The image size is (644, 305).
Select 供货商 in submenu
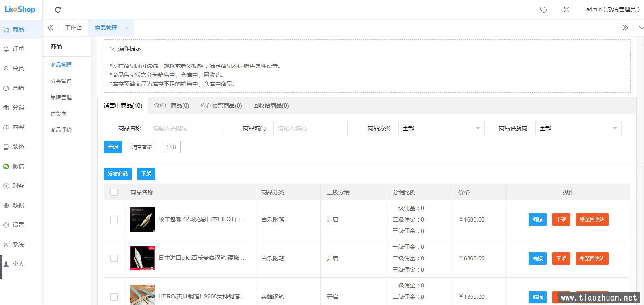[x=58, y=114]
